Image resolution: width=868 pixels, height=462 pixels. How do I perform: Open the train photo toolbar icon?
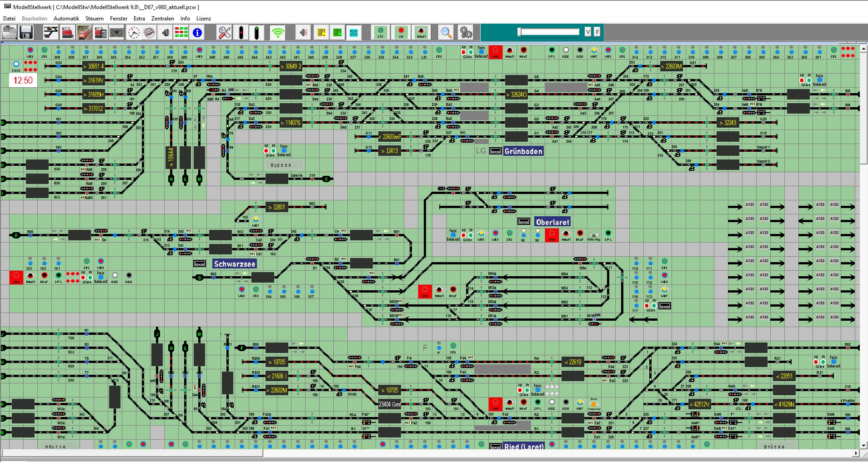pos(85,33)
